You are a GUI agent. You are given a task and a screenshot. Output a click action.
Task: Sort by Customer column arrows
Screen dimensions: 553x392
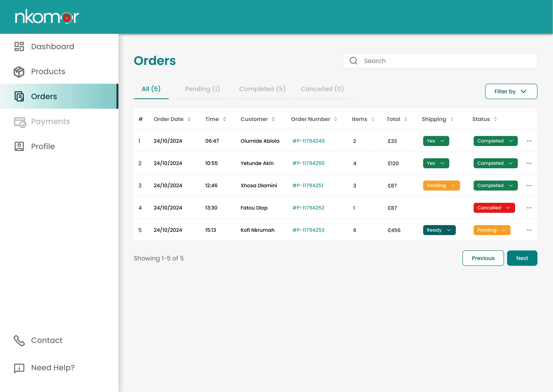[273, 119]
